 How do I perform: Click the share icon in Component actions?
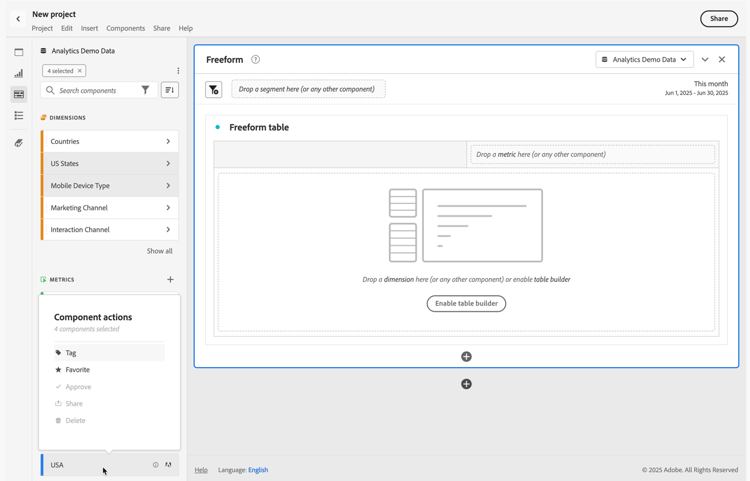(x=58, y=404)
